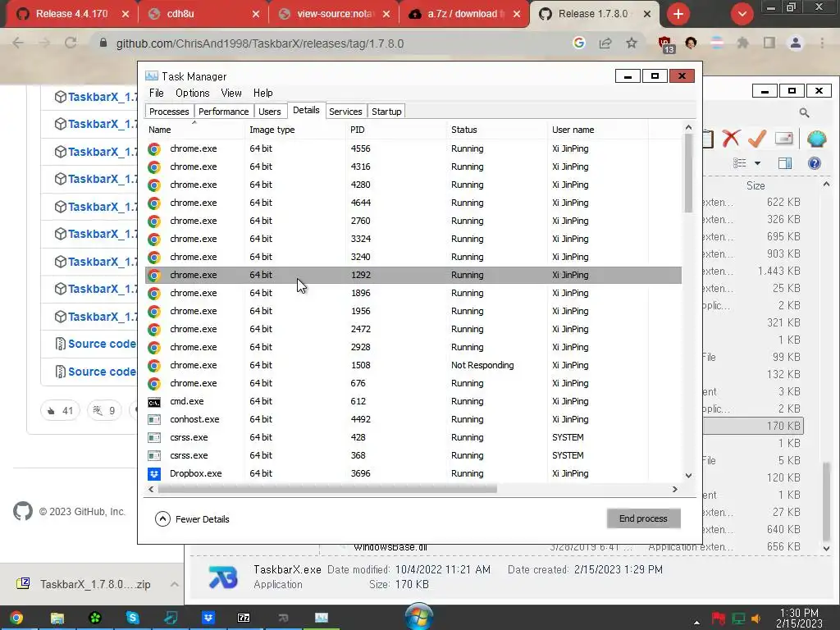The height and width of the screenshot is (630, 840).
Task: Reload the GitHub page in Chrome
Action: [x=71, y=43]
